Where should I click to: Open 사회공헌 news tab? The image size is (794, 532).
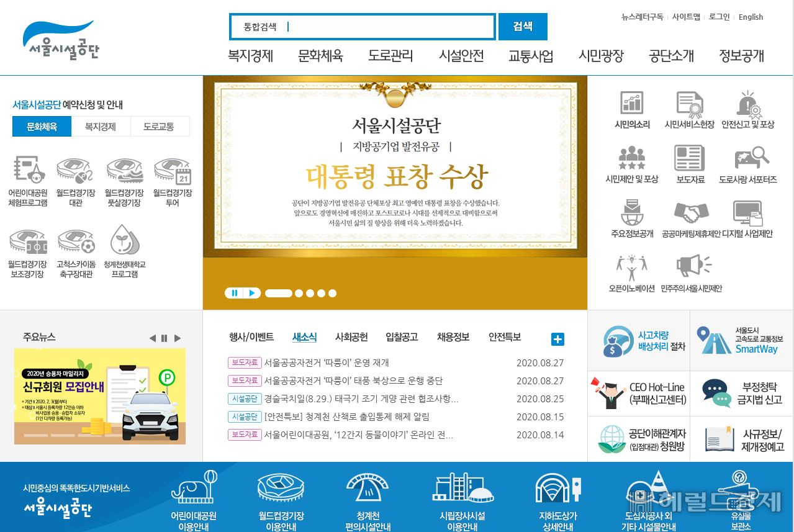coord(351,337)
